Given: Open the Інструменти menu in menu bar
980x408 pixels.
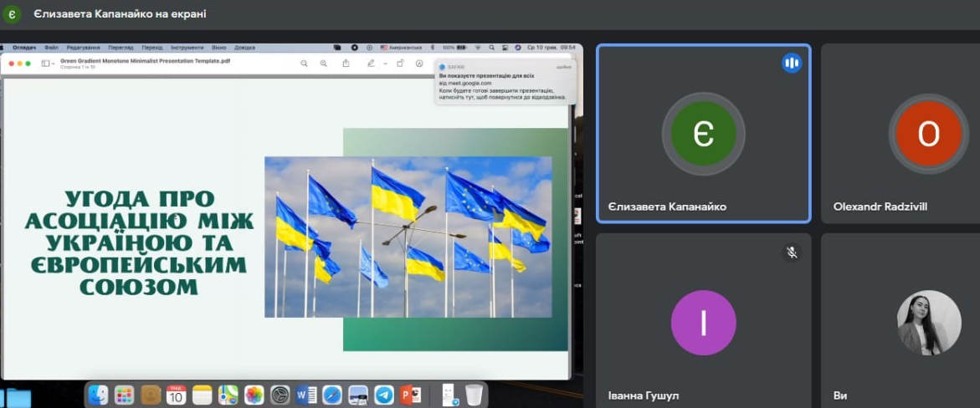Looking at the screenshot, I should [x=185, y=48].
